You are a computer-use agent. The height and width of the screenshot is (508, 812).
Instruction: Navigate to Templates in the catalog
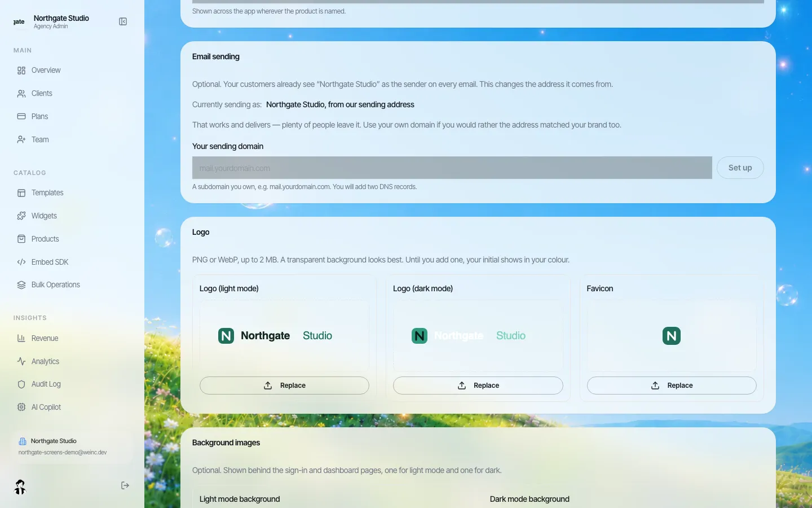click(x=47, y=193)
